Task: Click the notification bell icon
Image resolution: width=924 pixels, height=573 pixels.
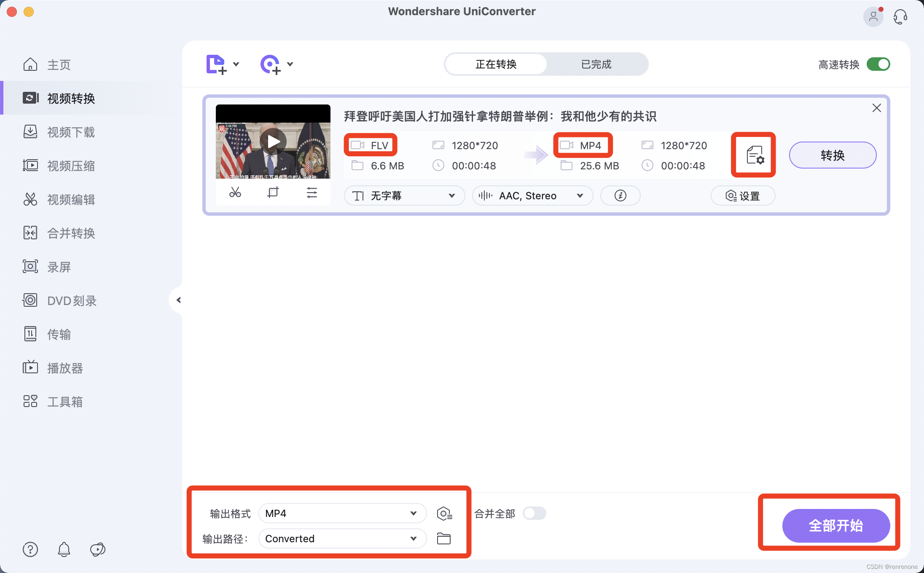Action: click(64, 549)
